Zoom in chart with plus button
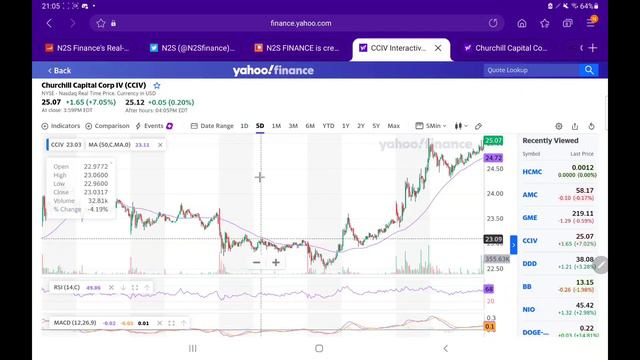 point(276,262)
